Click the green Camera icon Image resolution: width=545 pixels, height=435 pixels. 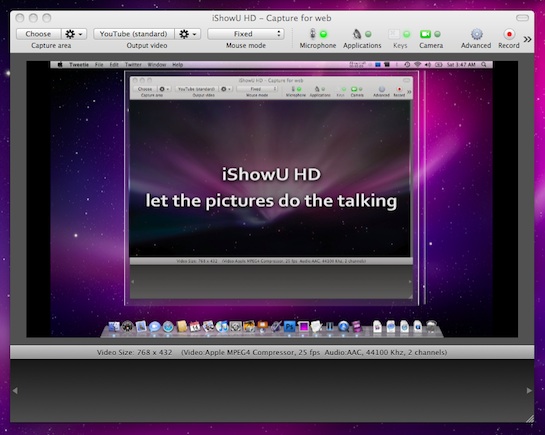click(x=425, y=34)
